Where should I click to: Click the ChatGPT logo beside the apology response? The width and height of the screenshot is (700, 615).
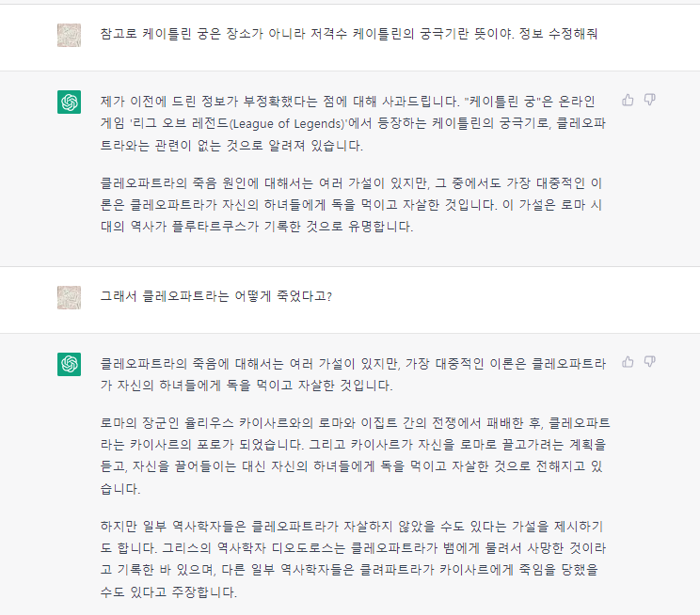69,102
